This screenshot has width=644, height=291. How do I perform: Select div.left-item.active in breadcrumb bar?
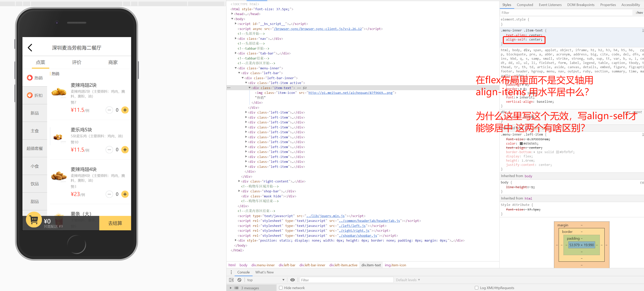pos(343,265)
